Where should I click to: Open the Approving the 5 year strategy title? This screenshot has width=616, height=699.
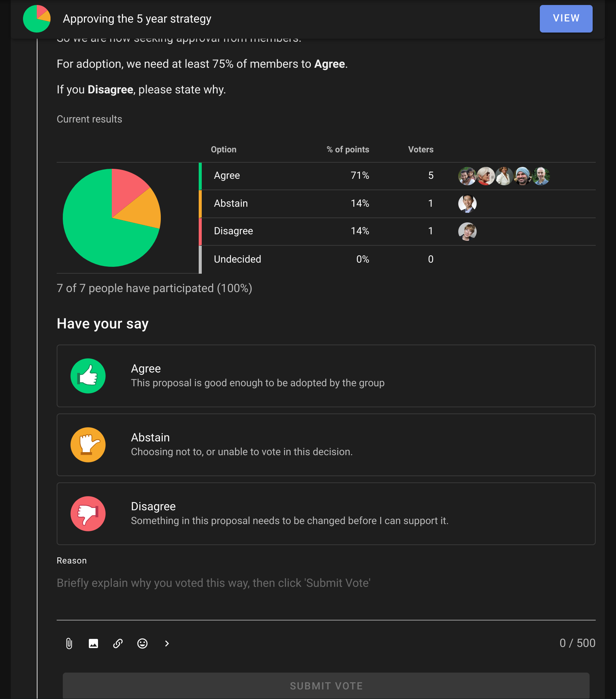pos(137,19)
